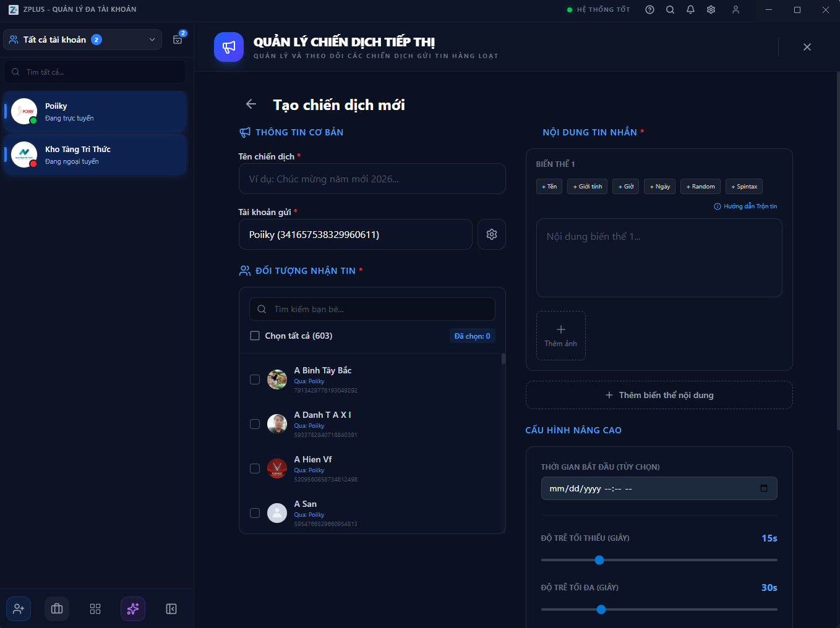Click the add account icon in bottom bar
This screenshot has height=628, width=840.
[19, 609]
